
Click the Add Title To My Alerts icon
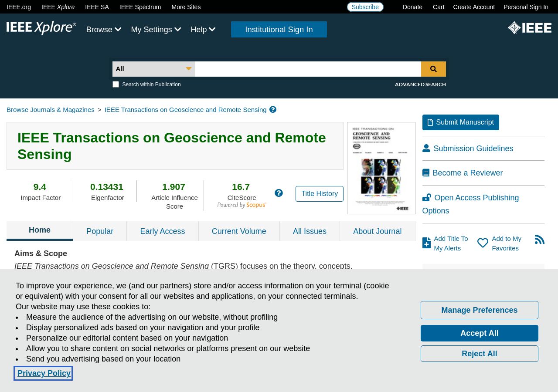click(x=426, y=243)
